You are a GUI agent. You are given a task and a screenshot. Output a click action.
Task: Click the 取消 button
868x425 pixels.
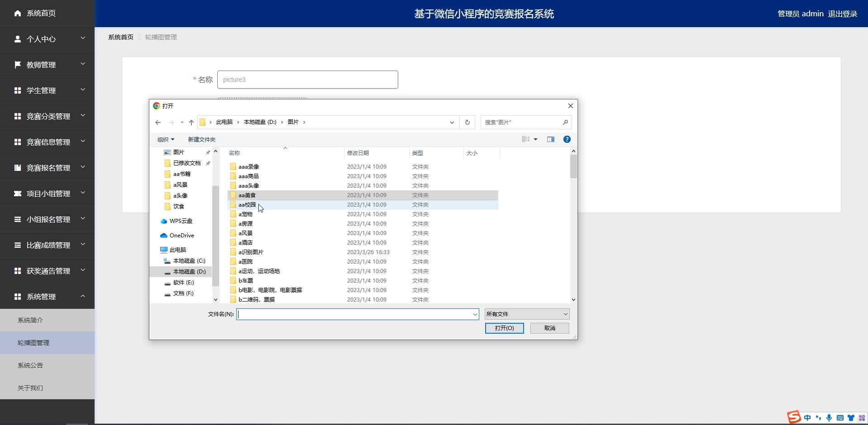coord(550,328)
